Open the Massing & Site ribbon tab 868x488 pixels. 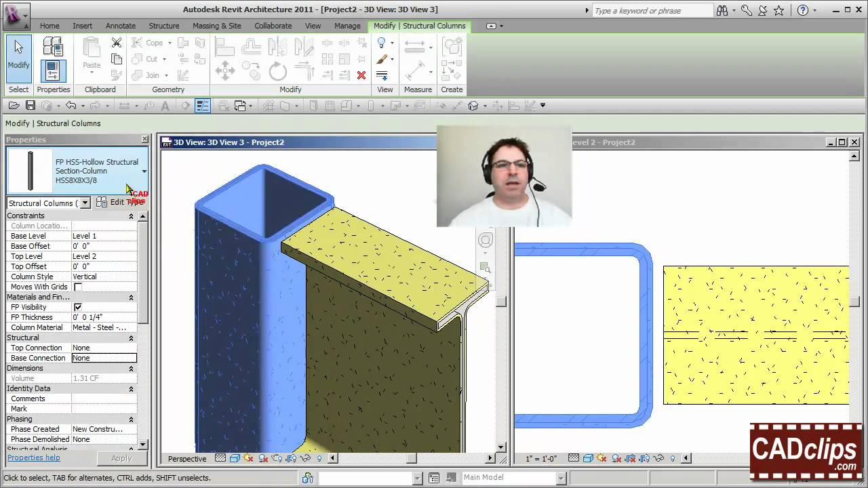(217, 26)
